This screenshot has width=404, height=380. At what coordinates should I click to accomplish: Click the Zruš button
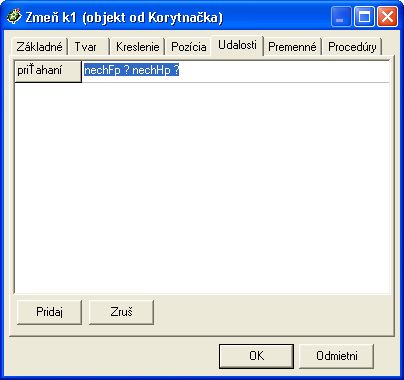tap(121, 312)
